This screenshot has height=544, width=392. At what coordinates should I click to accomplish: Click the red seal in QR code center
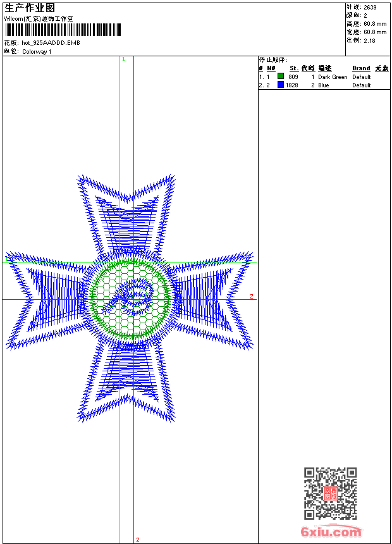(x=330, y=493)
